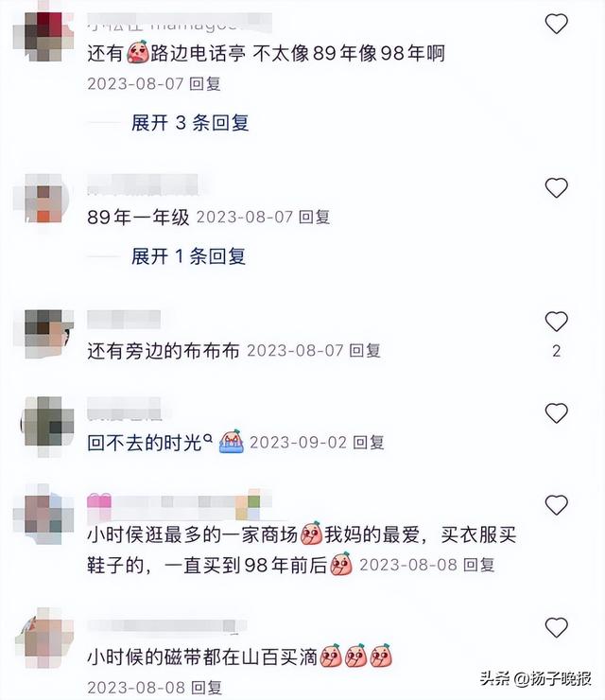Open avatar of first commenter
Screen dimensions: 605x700
pos(43,37)
